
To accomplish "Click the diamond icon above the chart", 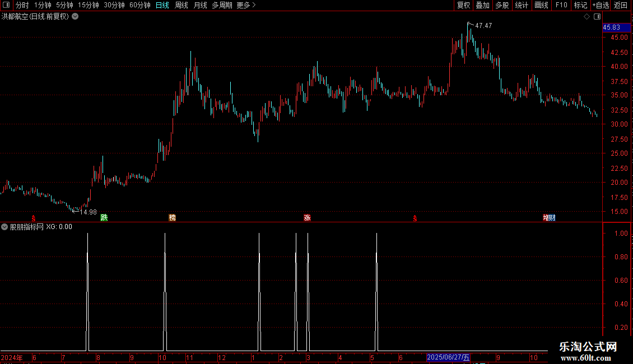I will click(x=587, y=17).
